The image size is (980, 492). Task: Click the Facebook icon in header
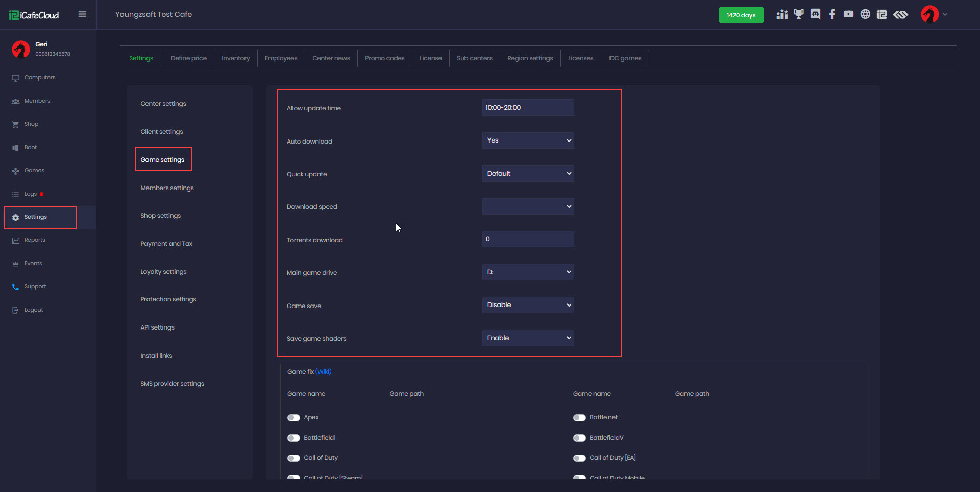tap(832, 14)
